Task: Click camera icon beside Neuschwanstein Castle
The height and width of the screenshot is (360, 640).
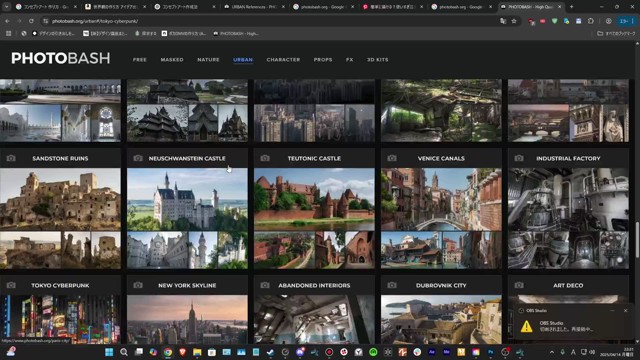Action: coord(138,158)
